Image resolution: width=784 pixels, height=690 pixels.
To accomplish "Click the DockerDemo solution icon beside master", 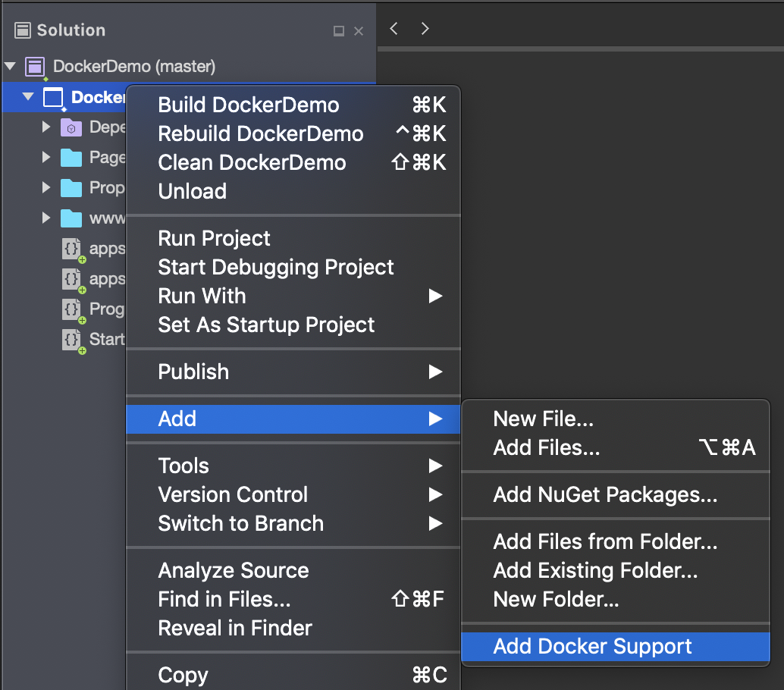I will pyautogui.click(x=35, y=67).
